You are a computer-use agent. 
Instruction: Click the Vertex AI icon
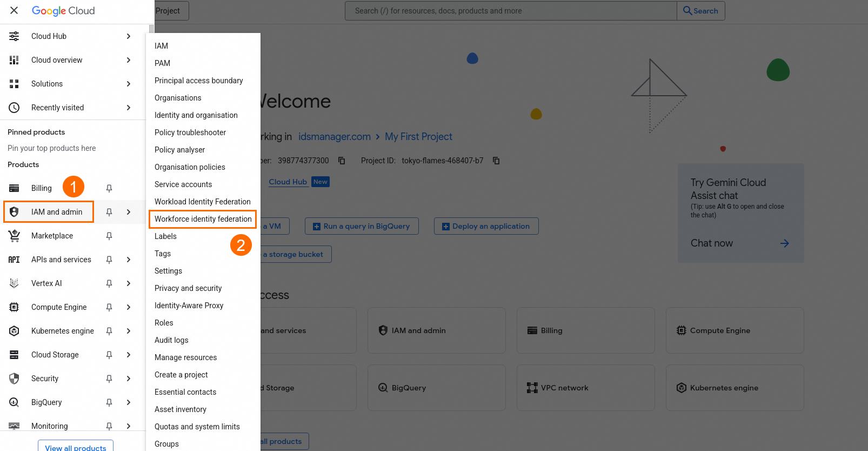[14, 283]
